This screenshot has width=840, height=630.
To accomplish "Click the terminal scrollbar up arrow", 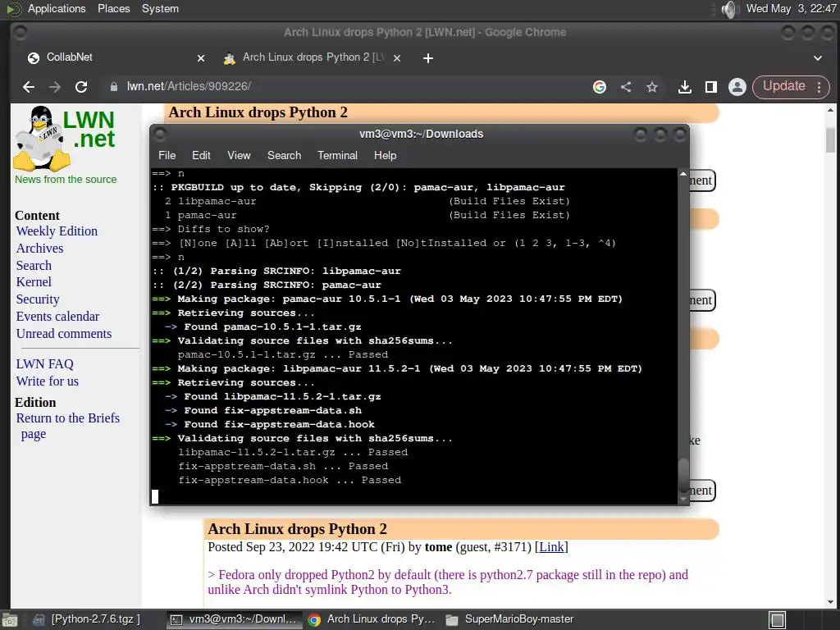I will (683, 174).
